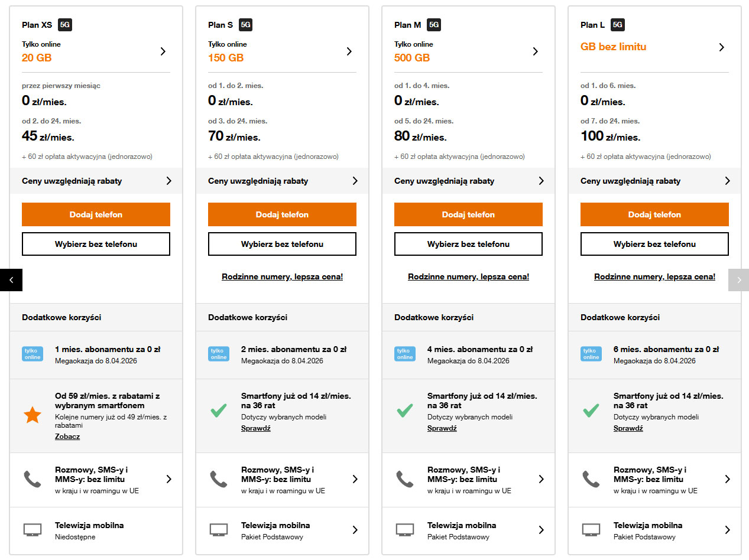Follow the 'Zobacz' link in Plan XS
Screen dimensions: 749x560
67,437
